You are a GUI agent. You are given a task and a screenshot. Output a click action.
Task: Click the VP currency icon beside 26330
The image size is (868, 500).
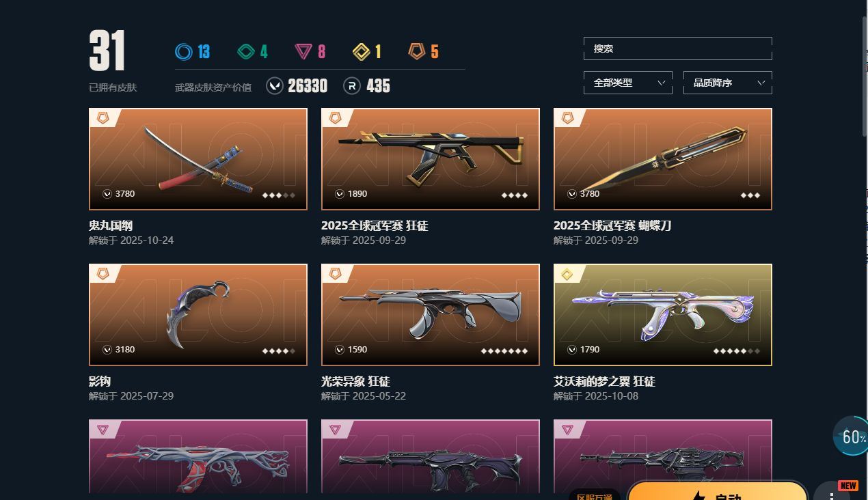pyautogui.click(x=274, y=86)
